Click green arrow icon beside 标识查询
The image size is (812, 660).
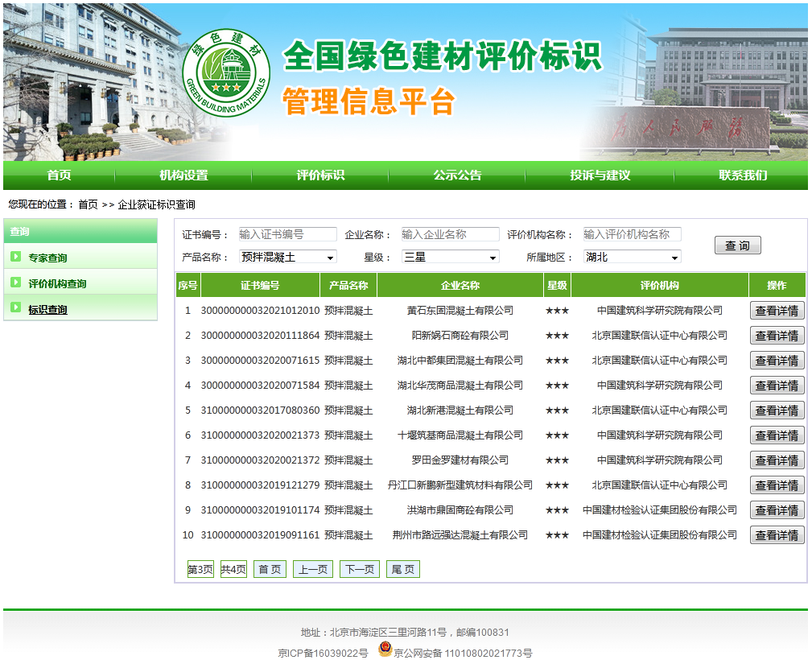point(16,307)
